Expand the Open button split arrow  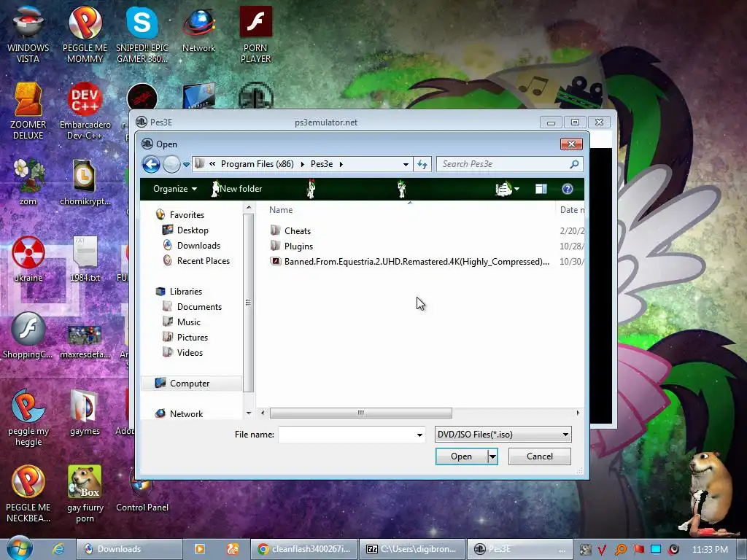click(492, 456)
